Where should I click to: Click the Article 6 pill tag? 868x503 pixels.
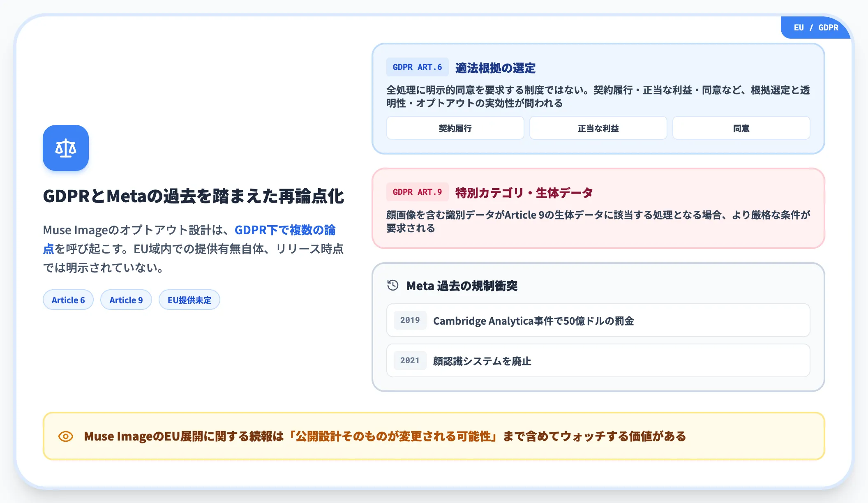point(68,300)
